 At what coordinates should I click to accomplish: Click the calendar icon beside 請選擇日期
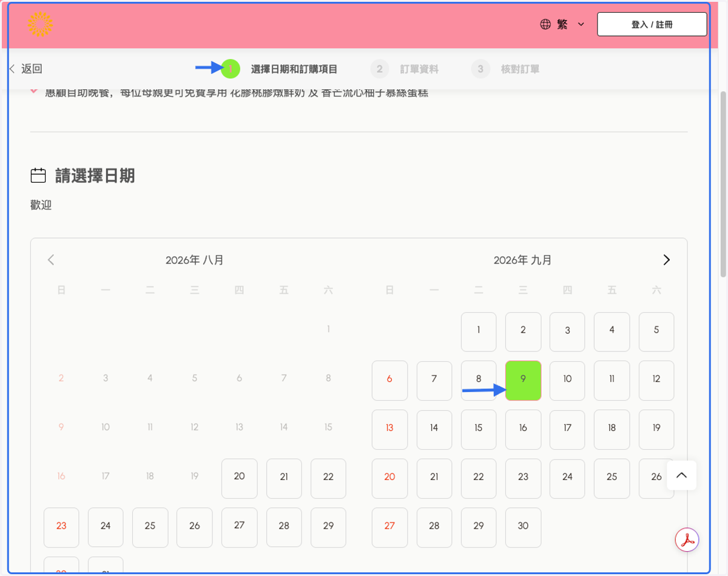[x=38, y=176]
